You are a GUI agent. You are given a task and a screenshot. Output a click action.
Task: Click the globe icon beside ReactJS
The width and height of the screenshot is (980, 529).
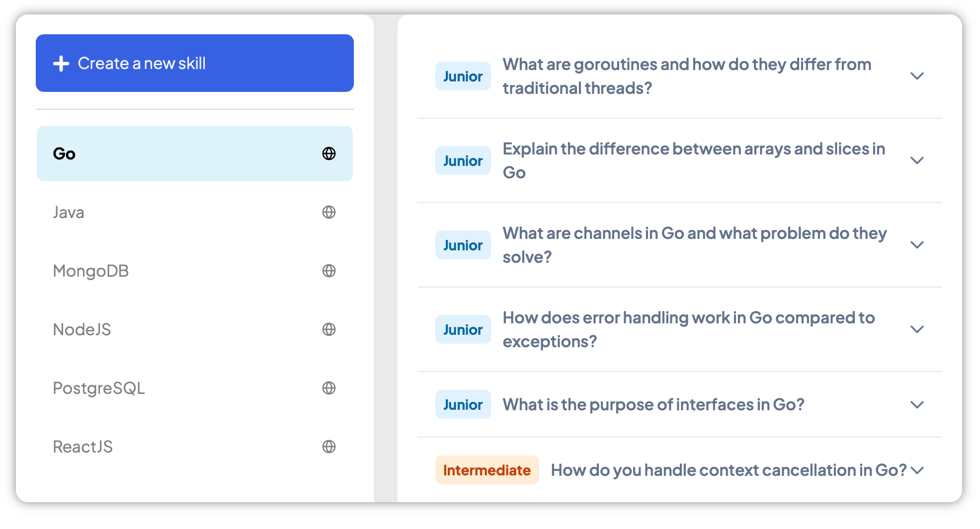click(x=329, y=447)
